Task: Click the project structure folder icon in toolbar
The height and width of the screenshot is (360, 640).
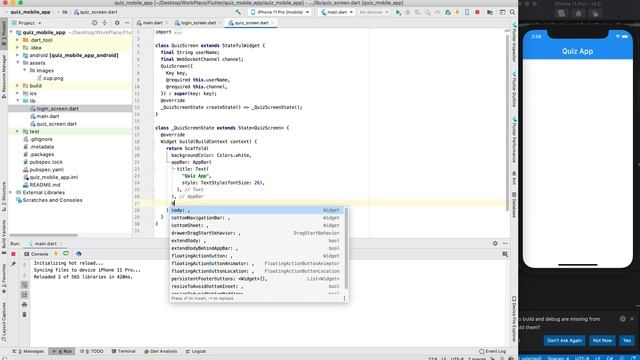Action: 490,12
